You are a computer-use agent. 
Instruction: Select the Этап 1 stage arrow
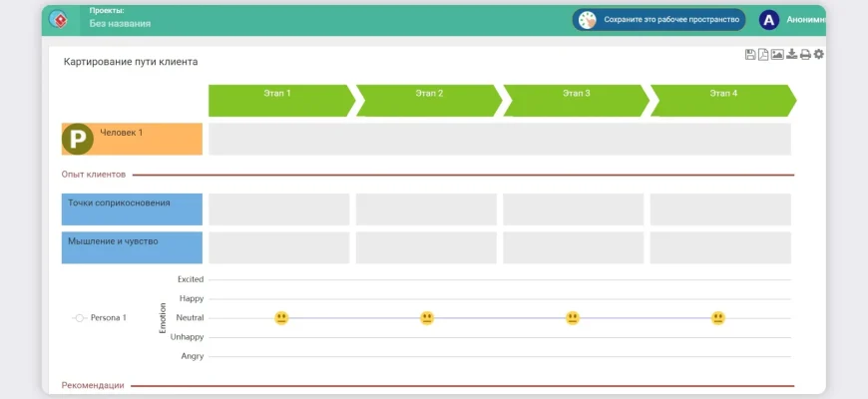(x=278, y=100)
